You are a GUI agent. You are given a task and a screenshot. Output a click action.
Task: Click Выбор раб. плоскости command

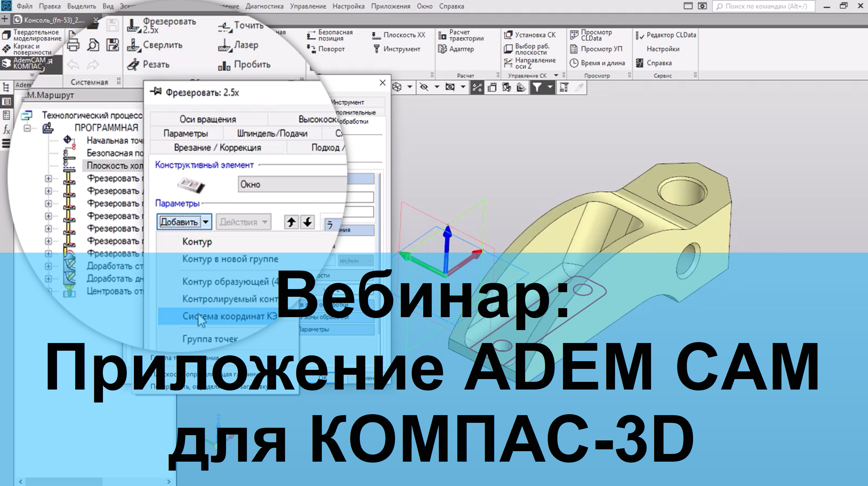(527, 49)
